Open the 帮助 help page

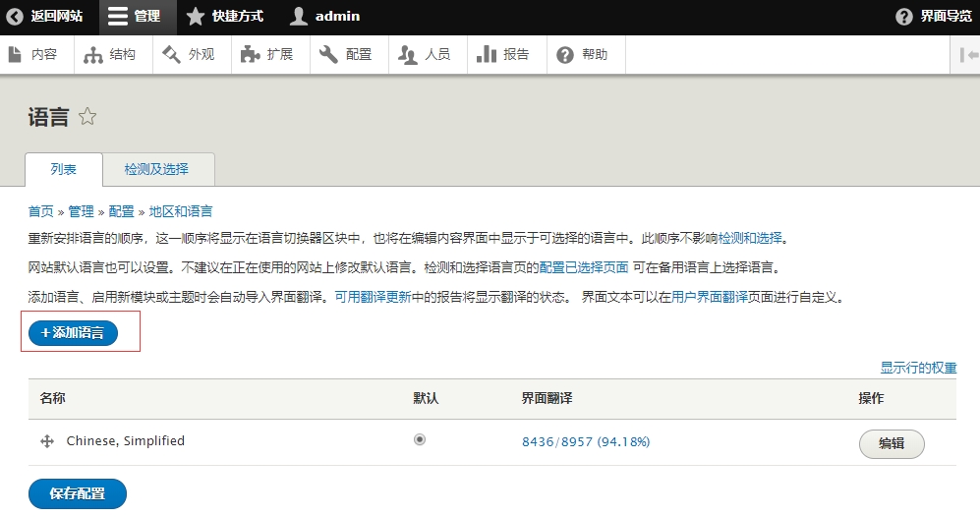click(583, 55)
